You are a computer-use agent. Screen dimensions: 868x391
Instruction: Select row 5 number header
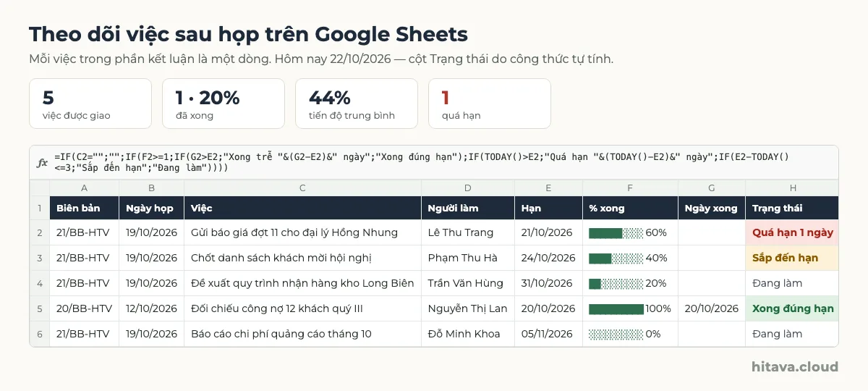coord(40,308)
